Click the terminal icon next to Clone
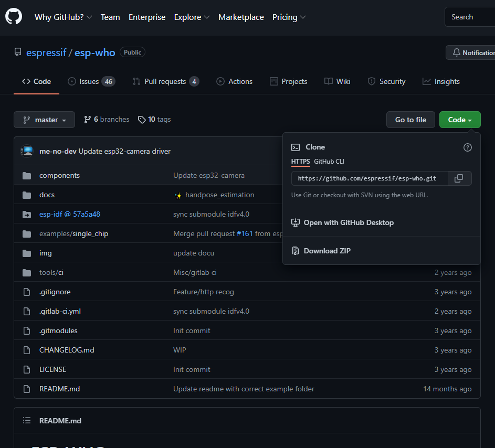Screen dimensions: 495x448 [x=296, y=147]
